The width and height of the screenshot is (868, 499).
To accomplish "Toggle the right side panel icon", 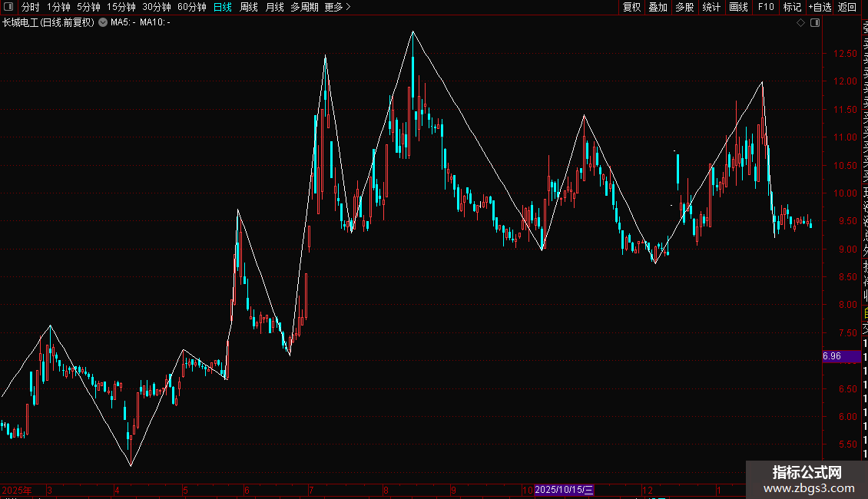I will coord(815,23).
